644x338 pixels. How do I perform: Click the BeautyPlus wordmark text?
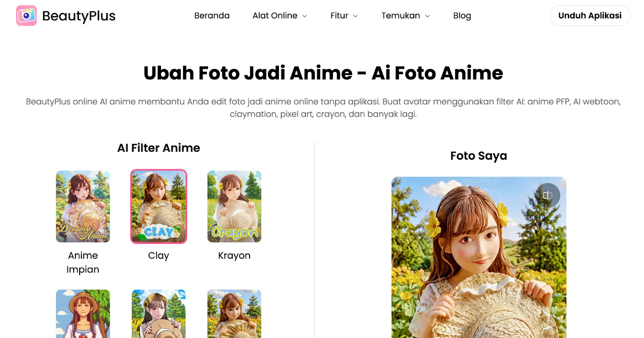[79, 16]
